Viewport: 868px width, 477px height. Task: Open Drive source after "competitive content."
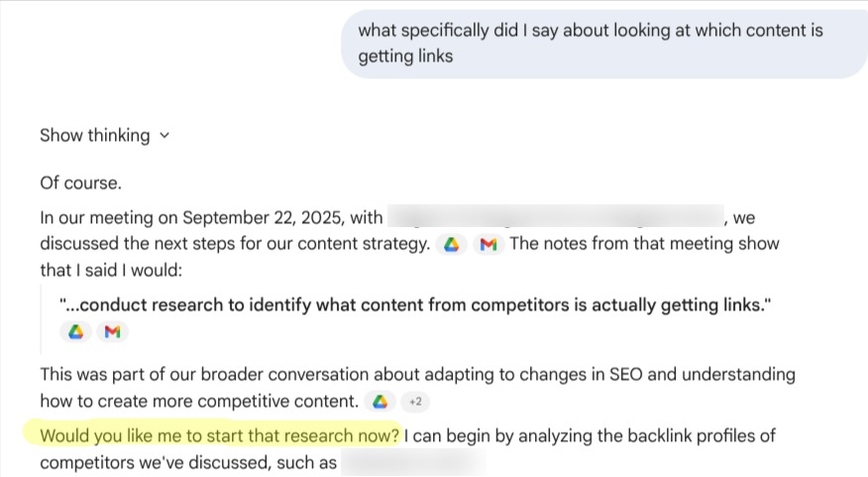(x=379, y=402)
